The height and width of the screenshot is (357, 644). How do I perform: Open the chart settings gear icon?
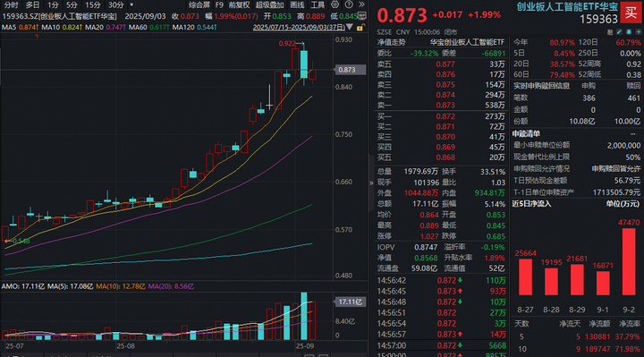point(335,4)
